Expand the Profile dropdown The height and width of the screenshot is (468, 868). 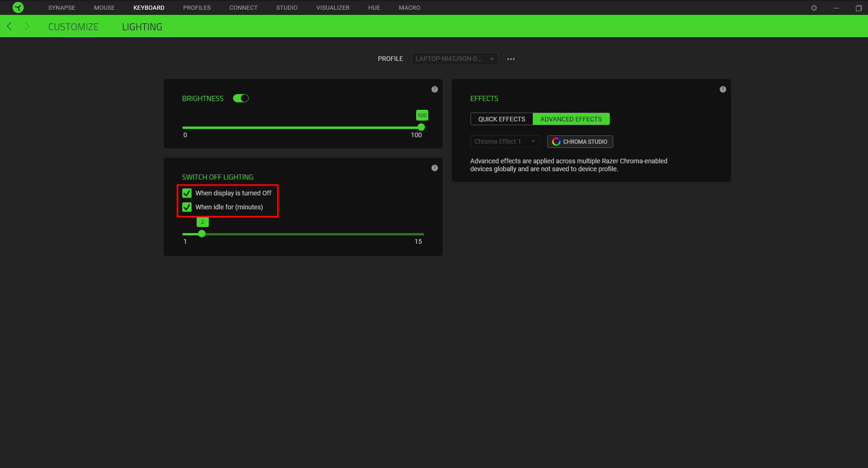point(455,59)
